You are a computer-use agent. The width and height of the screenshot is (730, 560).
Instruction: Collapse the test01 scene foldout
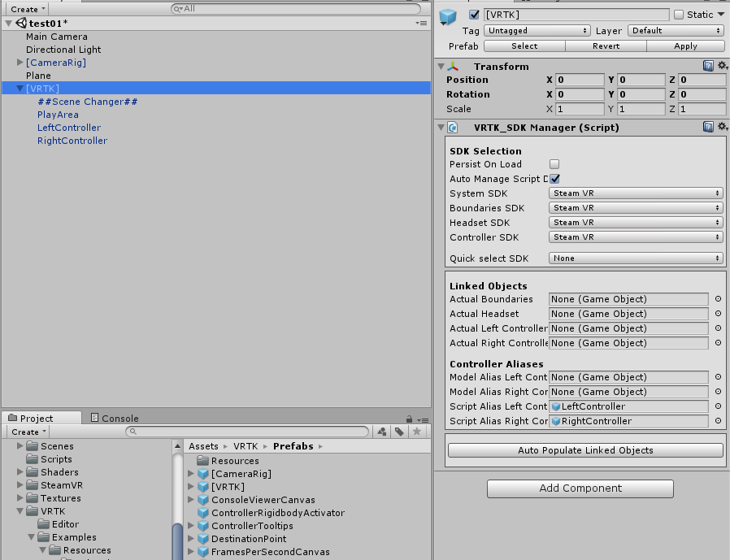click(8, 23)
